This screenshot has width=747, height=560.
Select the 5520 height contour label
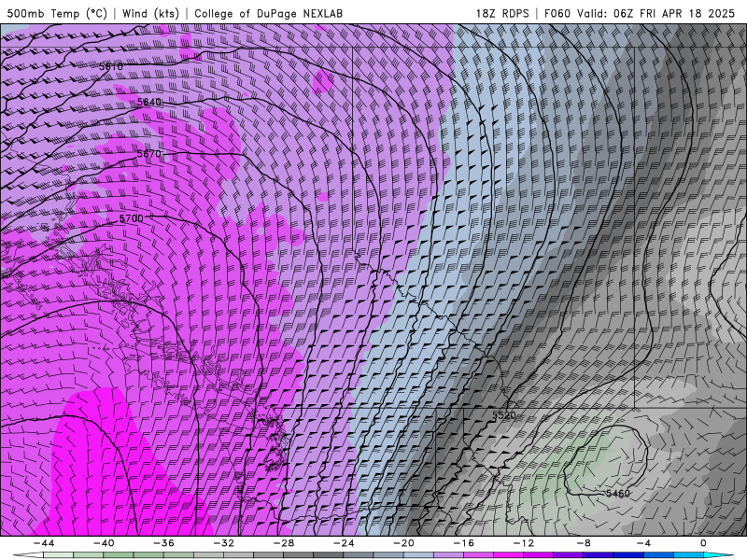point(504,415)
